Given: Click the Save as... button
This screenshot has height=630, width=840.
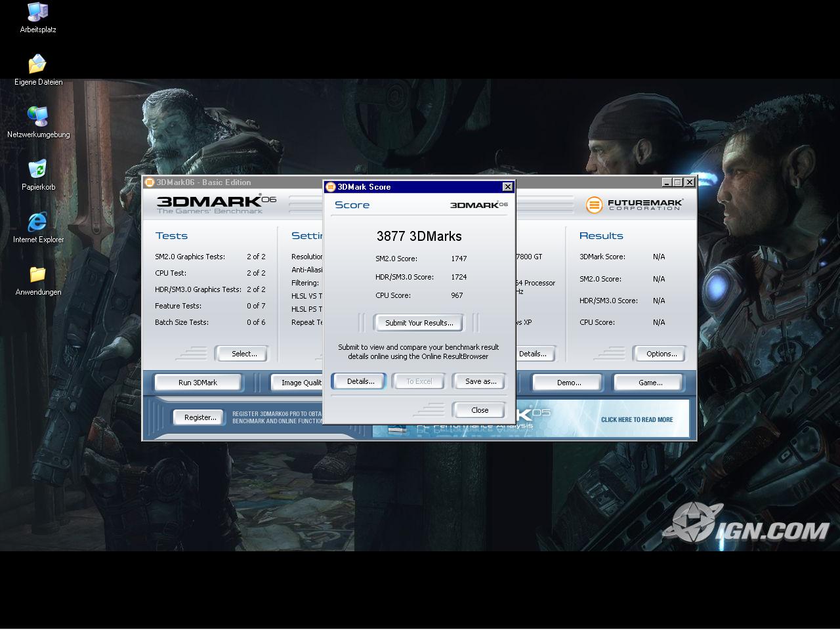Looking at the screenshot, I should point(480,381).
